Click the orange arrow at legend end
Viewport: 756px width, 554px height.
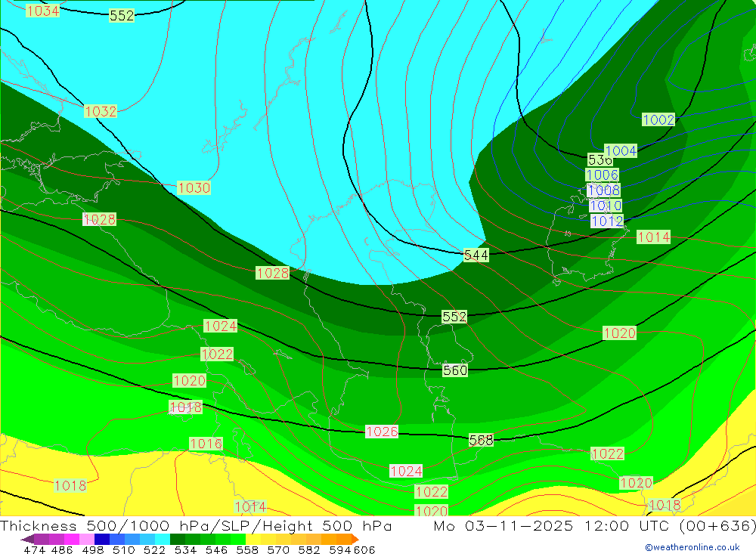pos(355,539)
